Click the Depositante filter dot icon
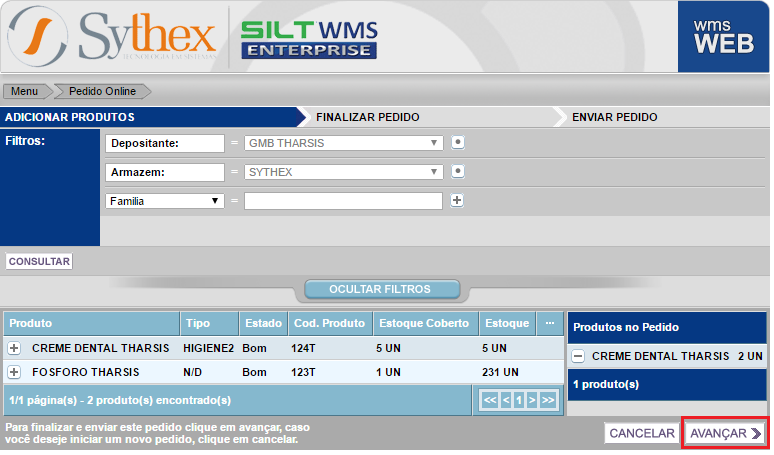The width and height of the screenshot is (774, 455). coord(458,143)
